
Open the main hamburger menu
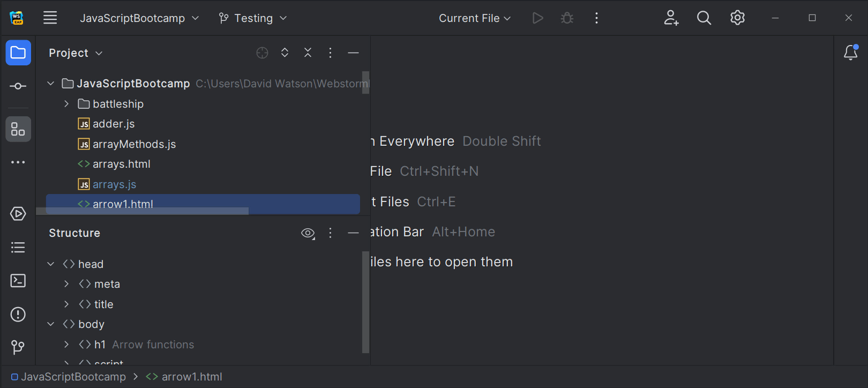pos(50,18)
